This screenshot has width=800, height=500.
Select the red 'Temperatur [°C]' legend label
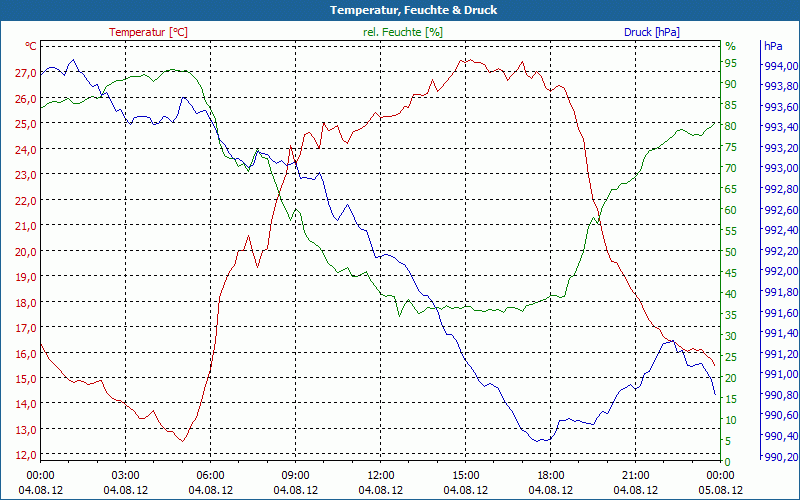tap(148, 32)
